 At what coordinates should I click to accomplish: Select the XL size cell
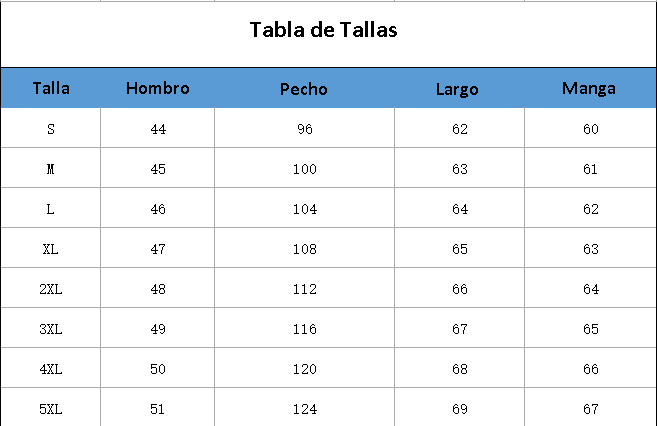[x=51, y=249]
